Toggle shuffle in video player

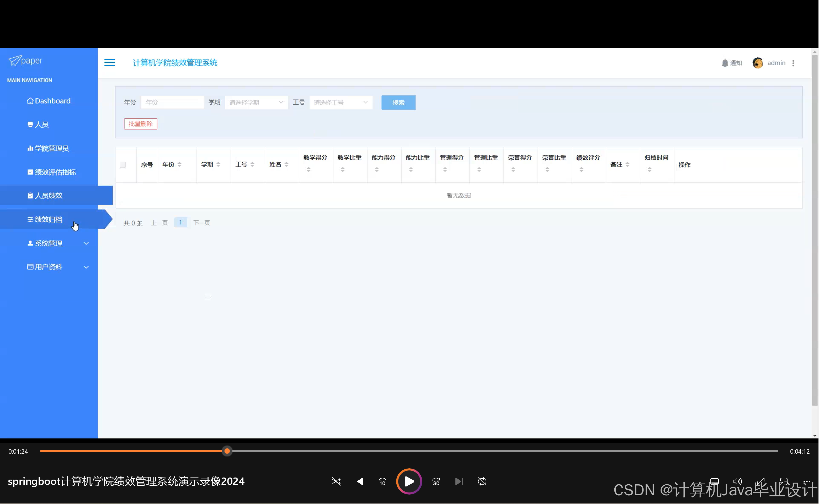[336, 482]
